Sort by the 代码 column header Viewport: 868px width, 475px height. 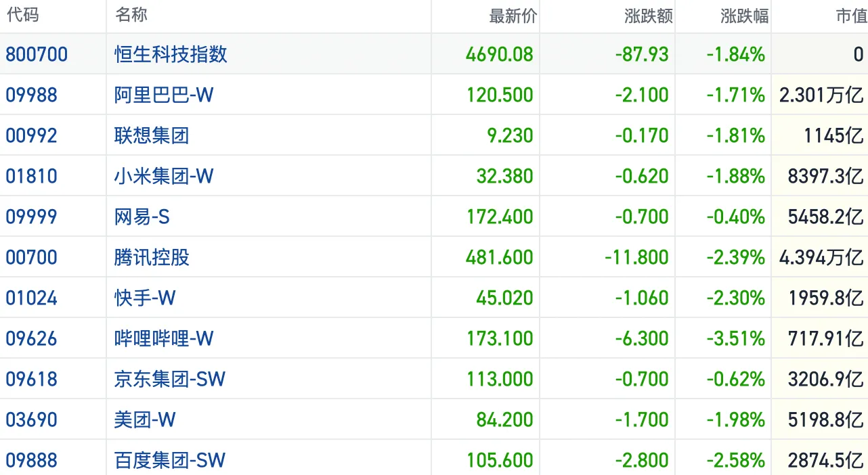click(22, 16)
